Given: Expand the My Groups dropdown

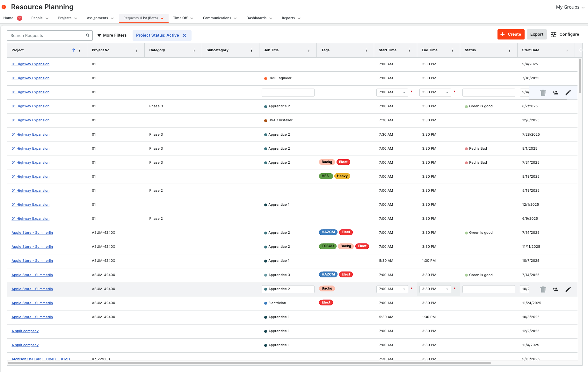Looking at the screenshot, I should pos(570,7).
